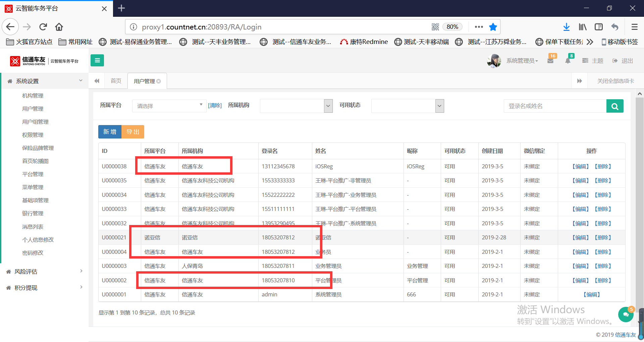Open the 系统管理员 user menu
Image resolution: width=644 pixels, height=342 pixels.
522,61
